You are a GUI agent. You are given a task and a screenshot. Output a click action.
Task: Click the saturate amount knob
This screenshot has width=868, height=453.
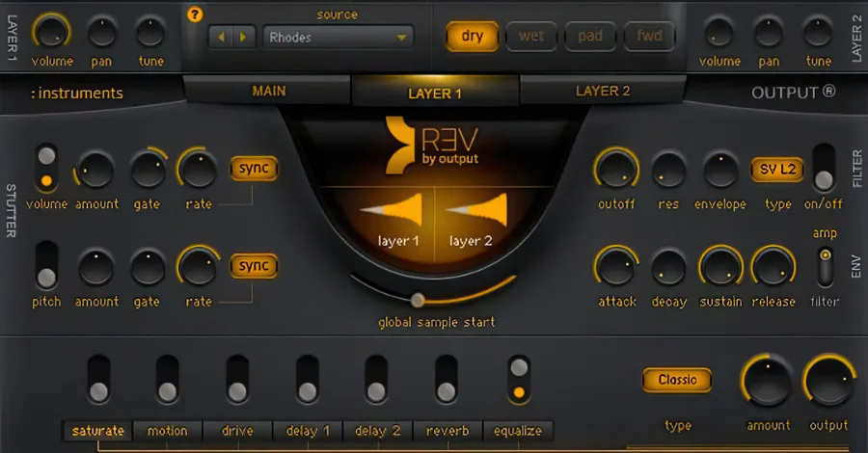(x=768, y=381)
